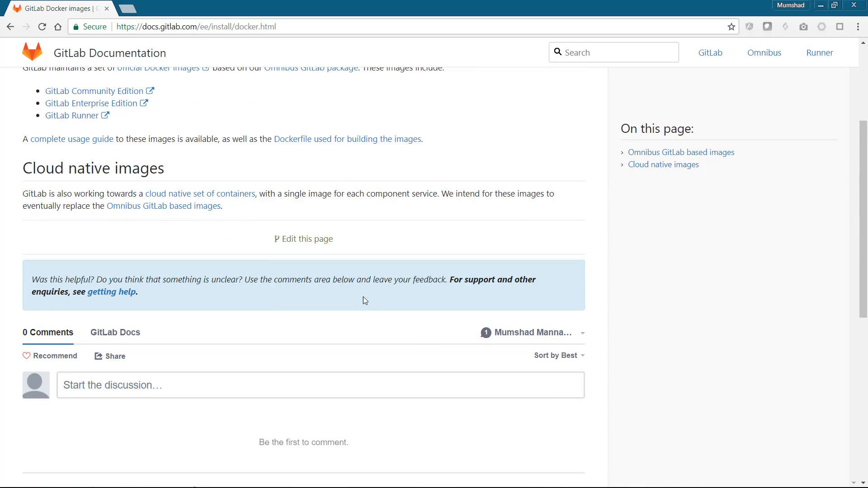Image resolution: width=868 pixels, height=488 pixels.
Task: Click the browser address bar URL
Action: [196, 27]
